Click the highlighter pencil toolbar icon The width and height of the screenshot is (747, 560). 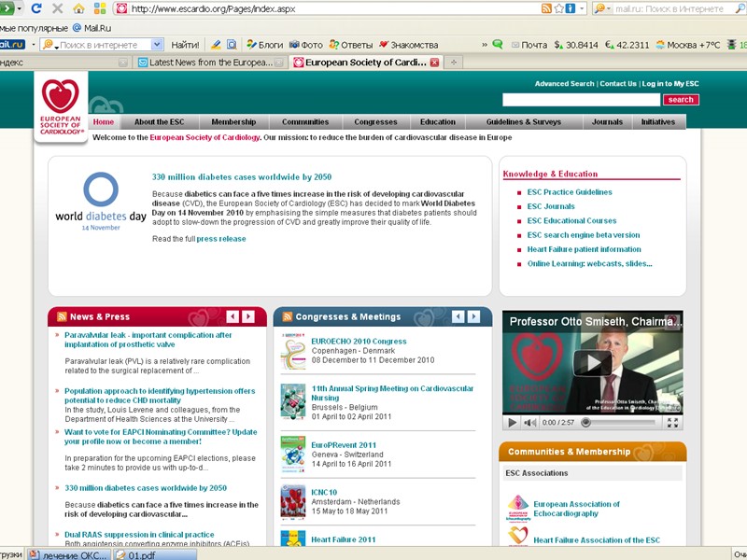(216, 45)
